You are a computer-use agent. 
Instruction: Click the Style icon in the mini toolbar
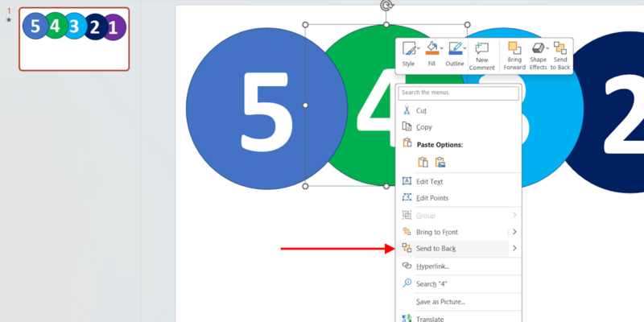(408, 49)
